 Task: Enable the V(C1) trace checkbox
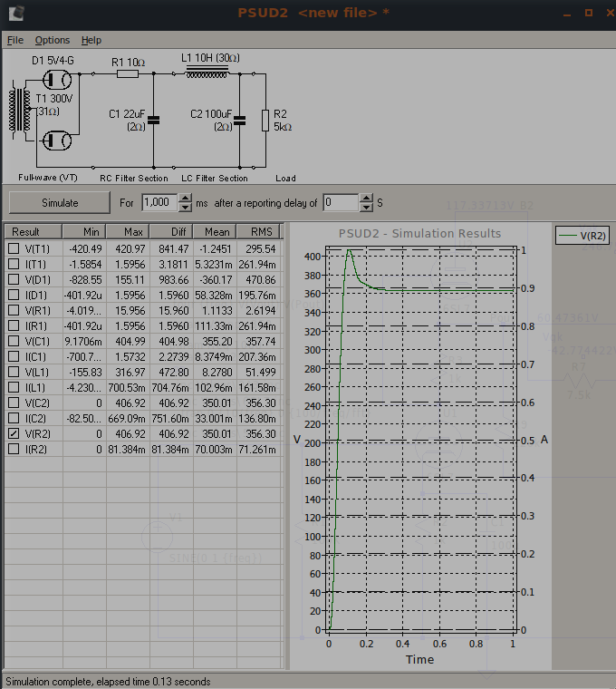coord(14,341)
